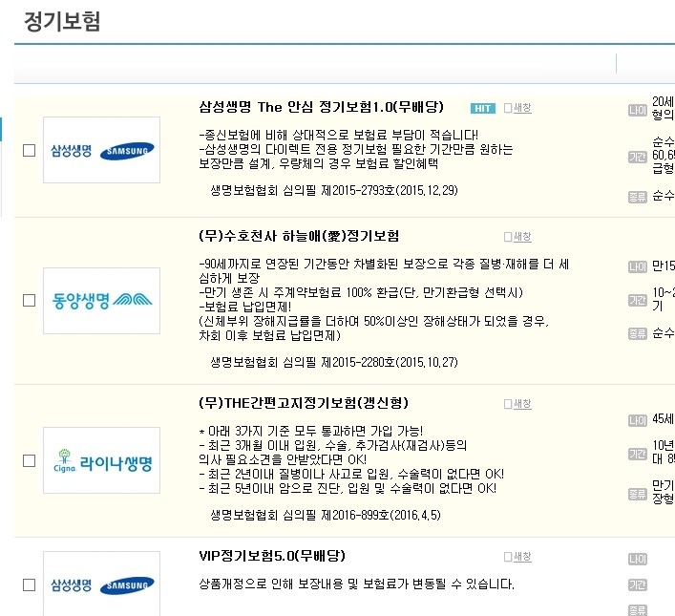Click the 정기보험 page heading
Screen dimensions: 675x616
pyautogui.click(x=62, y=21)
